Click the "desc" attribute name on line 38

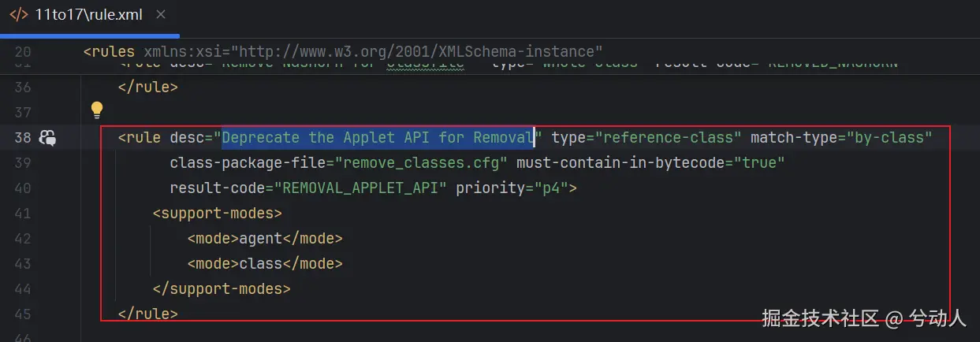(187, 138)
